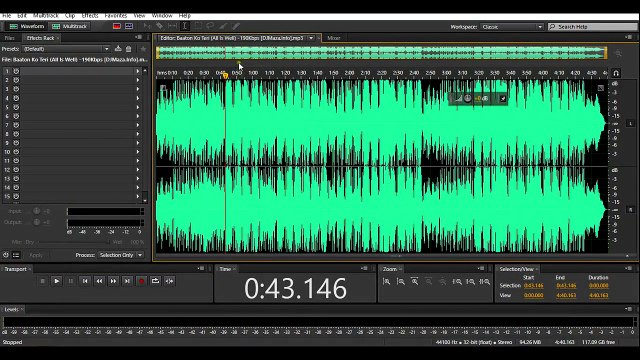Image resolution: width=640 pixels, height=360 pixels.
Task: Move playhead to next marker
Action: coord(127,281)
